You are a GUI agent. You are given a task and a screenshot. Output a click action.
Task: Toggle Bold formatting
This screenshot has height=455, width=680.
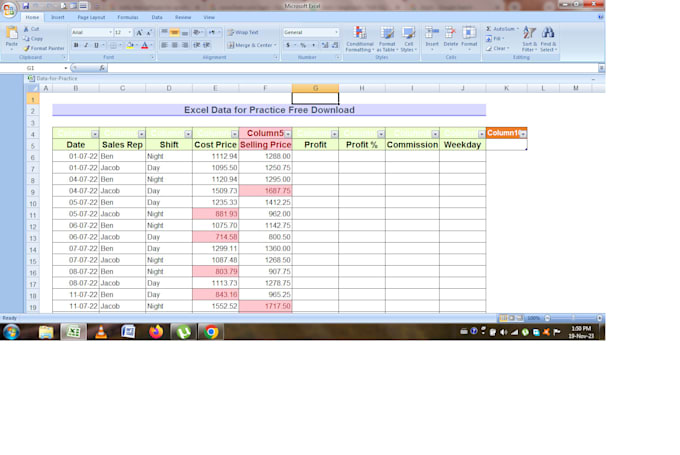point(76,45)
